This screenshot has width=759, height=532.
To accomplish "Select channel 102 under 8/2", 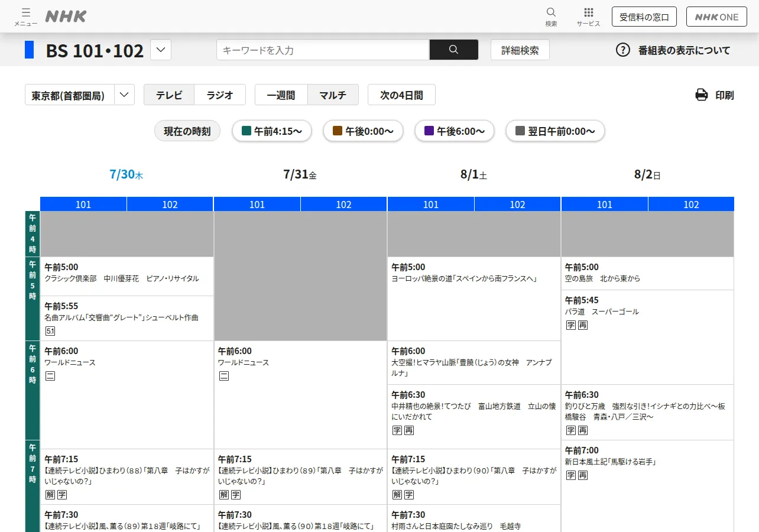I will click(691, 204).
